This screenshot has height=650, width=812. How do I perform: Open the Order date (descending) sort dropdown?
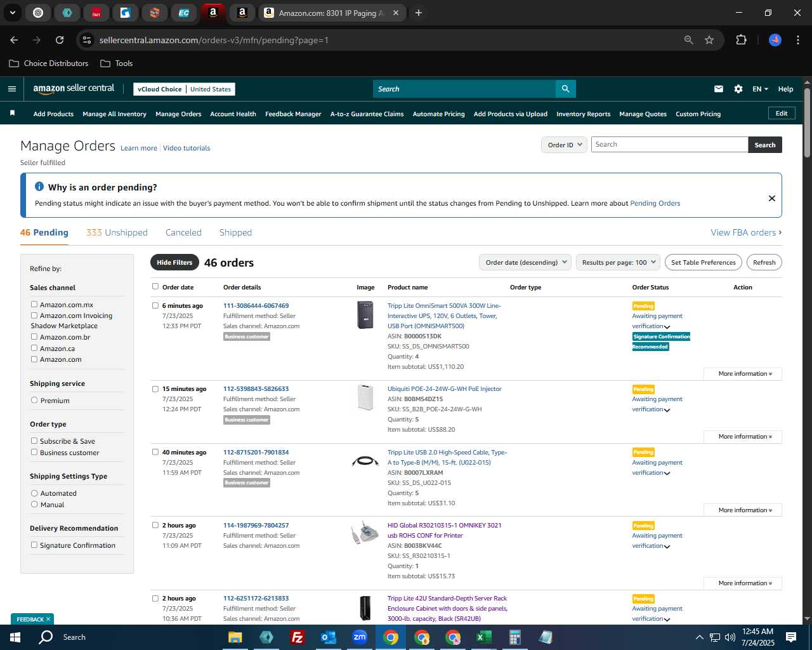click(x=525, y=262)
